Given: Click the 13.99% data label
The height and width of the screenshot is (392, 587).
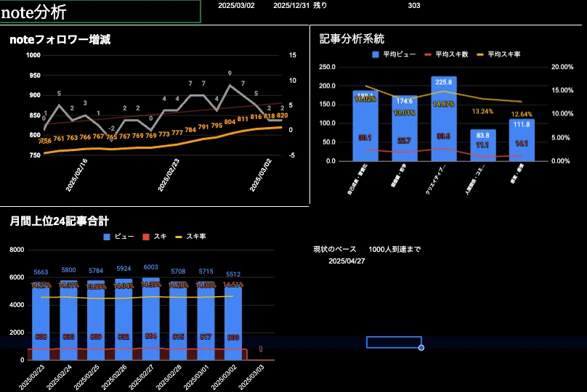Looking at the screenshot, I should pyautogui.click(x=96, y=287).
